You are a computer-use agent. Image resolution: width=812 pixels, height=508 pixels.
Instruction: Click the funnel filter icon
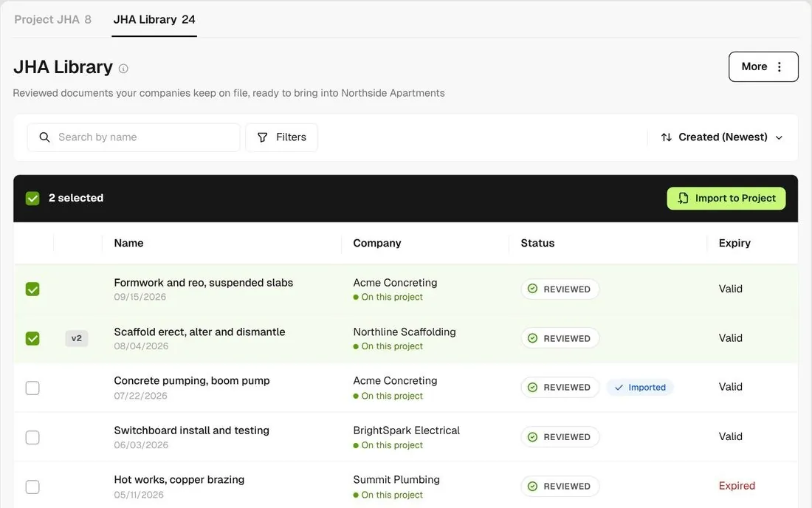click(263, 137)
